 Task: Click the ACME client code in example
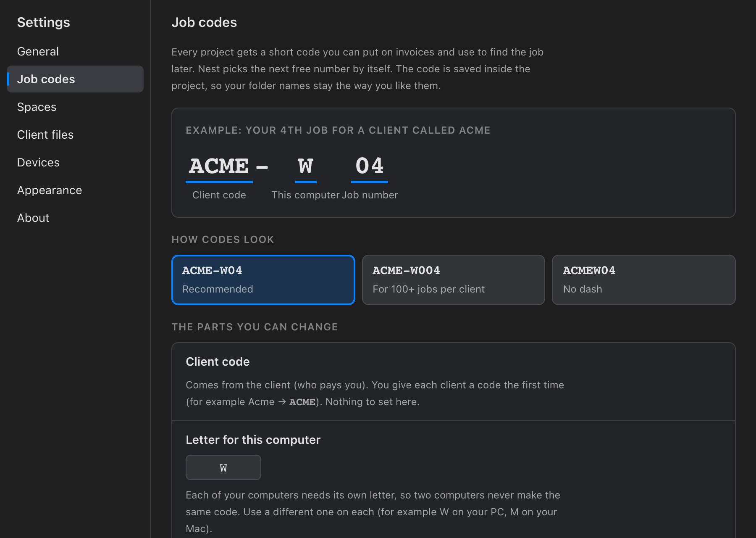219,166
